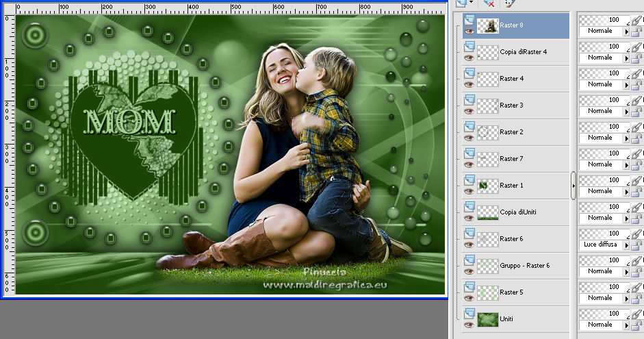Viewport: 644px width, 339px height.
Task: Hide the Raster 5 layer
Action: 469,298
